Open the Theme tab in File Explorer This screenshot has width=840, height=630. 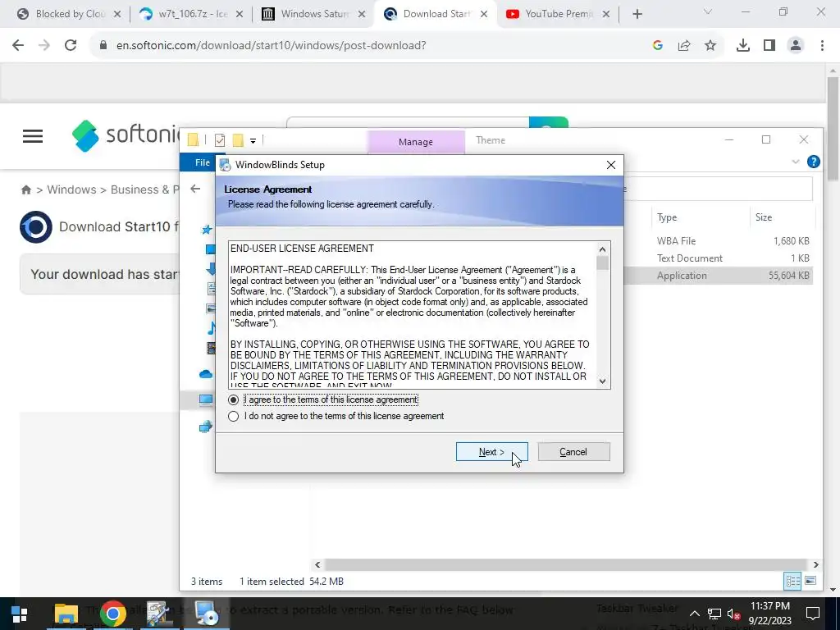[x=491, y=140]
